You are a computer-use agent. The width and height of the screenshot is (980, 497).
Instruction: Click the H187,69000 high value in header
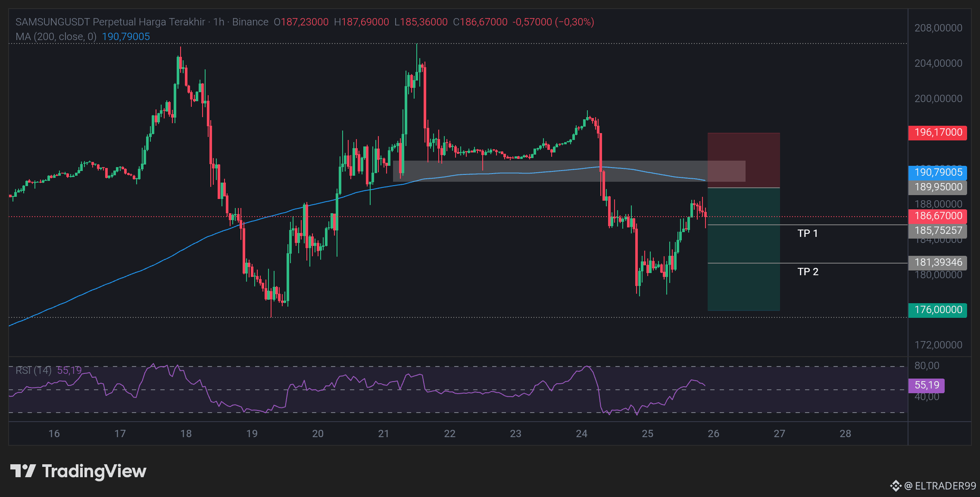pos(361,22)
